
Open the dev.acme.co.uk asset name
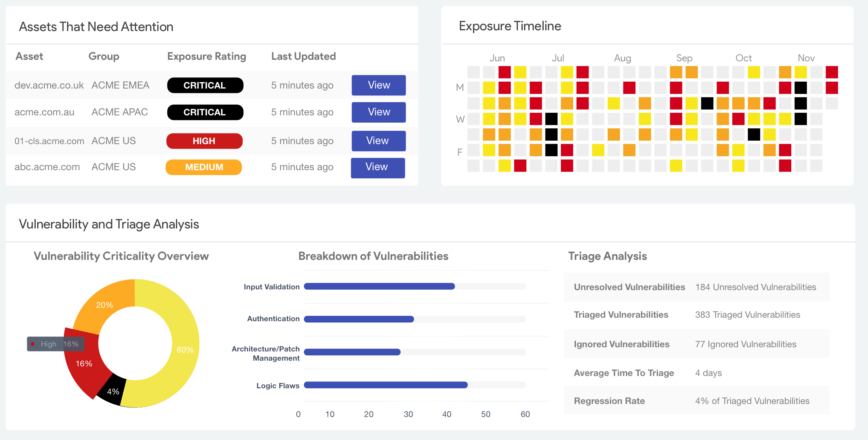click(49, 85)
